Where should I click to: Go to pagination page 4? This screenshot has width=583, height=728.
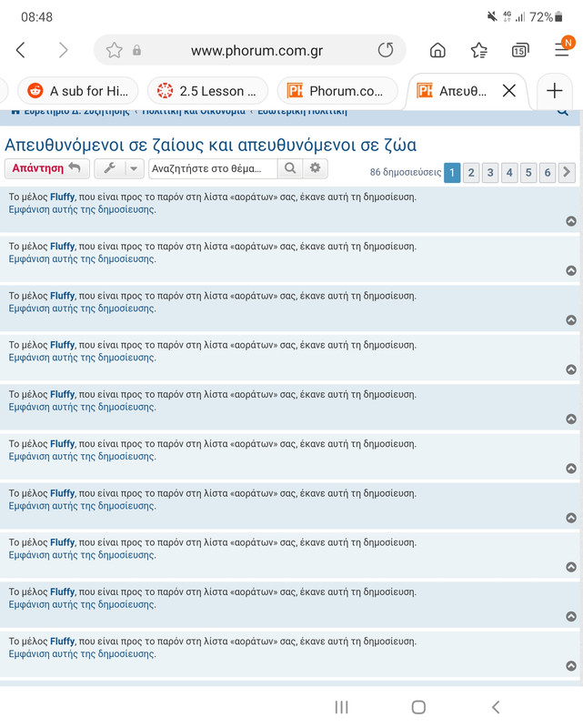(509, 173)
